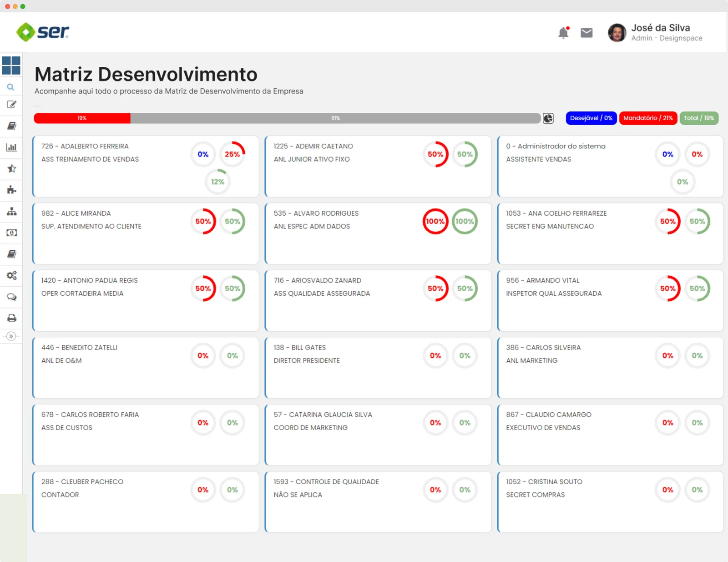Click the pie chart icon beside progress bar
The image size is (728, 562).
point(548,118)
